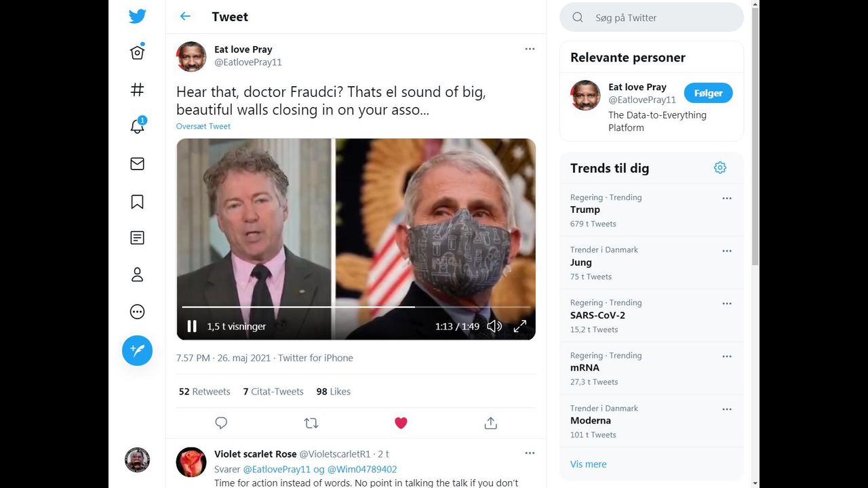Click the Vis mere link under trends
868x488 pixels.
[588, 464]
